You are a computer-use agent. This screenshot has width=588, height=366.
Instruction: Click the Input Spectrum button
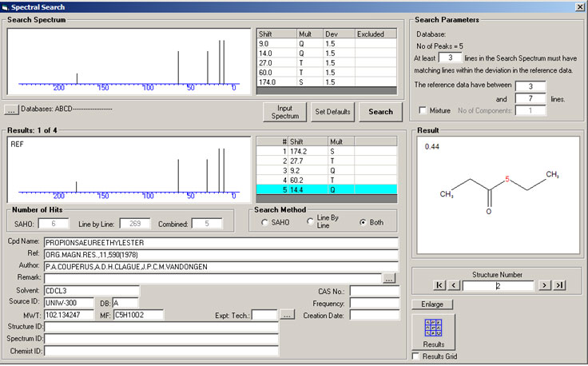(x=284, y=112)
